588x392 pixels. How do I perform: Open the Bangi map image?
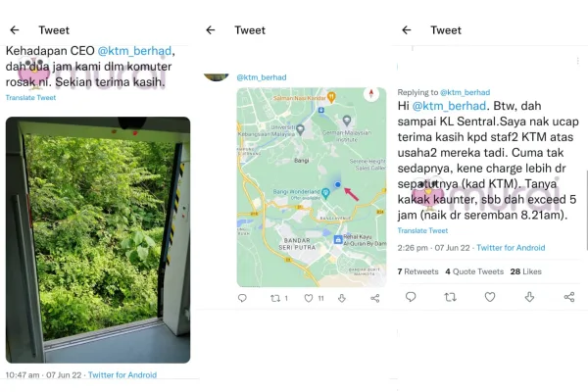[x=311, y=186]
